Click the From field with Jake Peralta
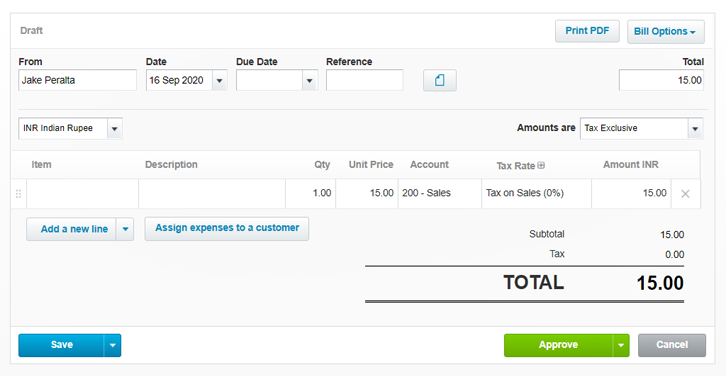 click(x=77, y=80)
